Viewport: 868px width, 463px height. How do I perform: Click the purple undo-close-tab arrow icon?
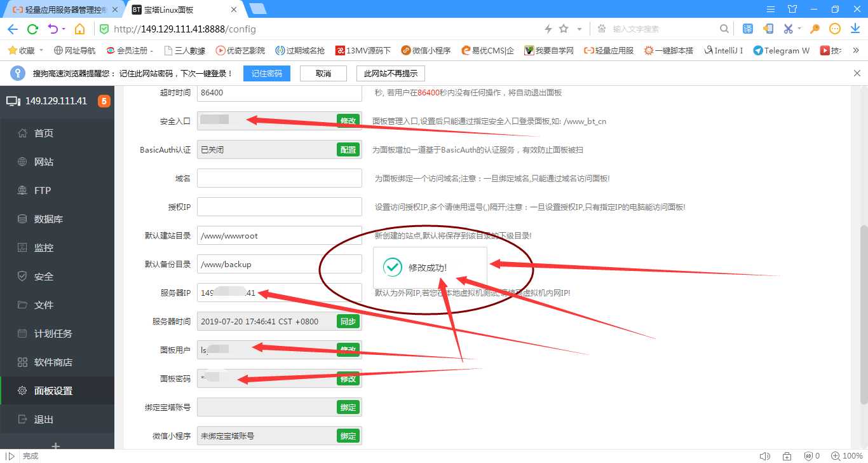53,29
